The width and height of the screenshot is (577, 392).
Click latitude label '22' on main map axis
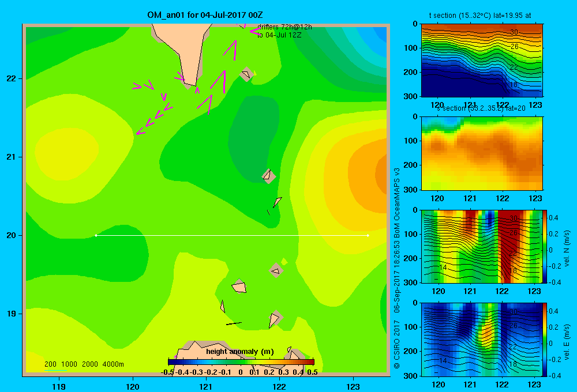12,79
